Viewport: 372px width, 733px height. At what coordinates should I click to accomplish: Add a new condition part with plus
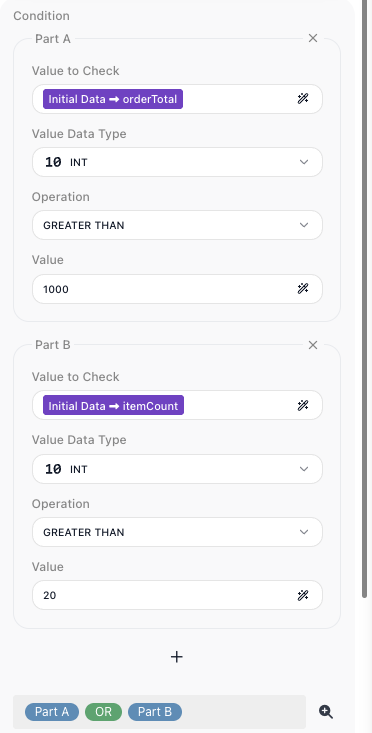point(177,657)
